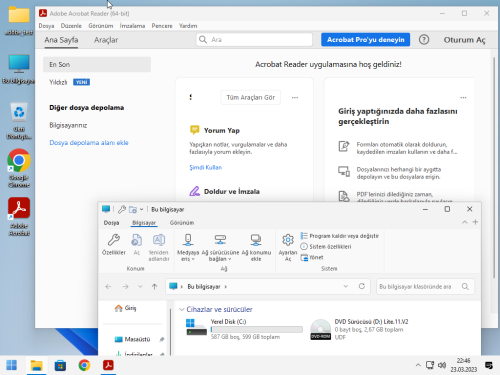Click Bu bilgisayar klasöründe ara field

coord(425,287)
